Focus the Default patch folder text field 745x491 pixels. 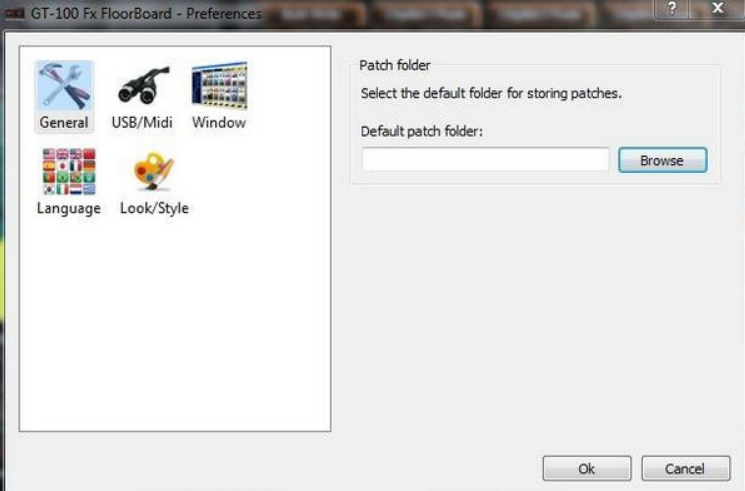pyautogui.click(x=485, y=159)
